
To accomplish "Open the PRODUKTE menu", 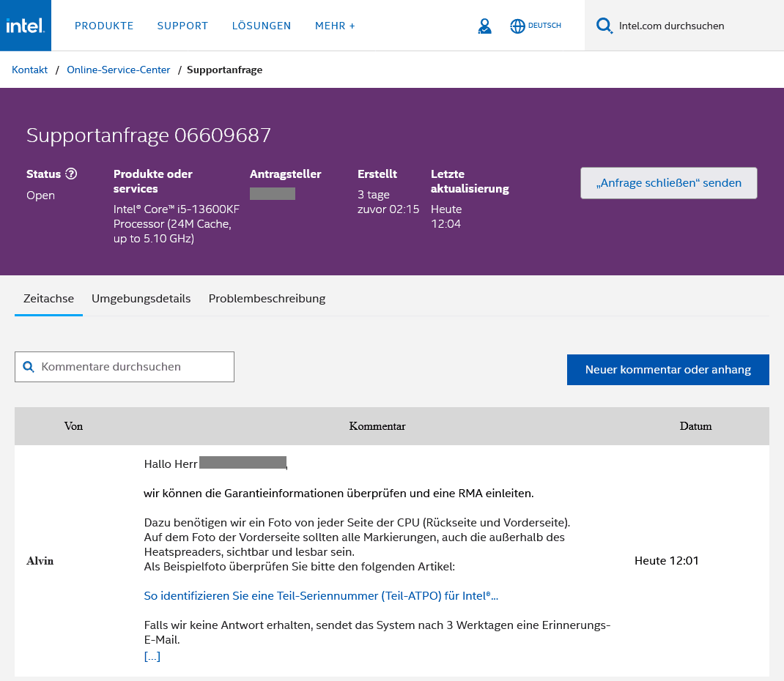I will [x=104, y=26].
